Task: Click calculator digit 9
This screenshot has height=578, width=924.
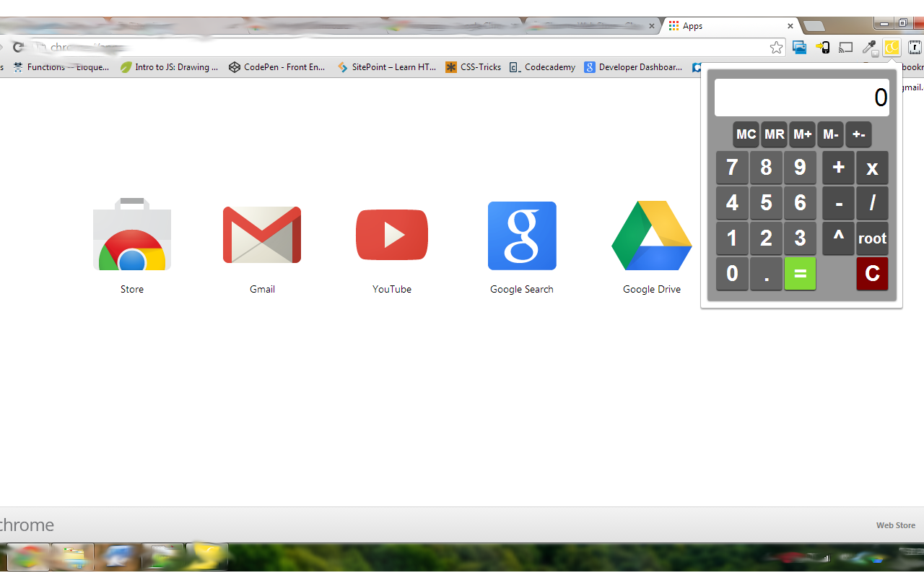Action: (800, 168)
